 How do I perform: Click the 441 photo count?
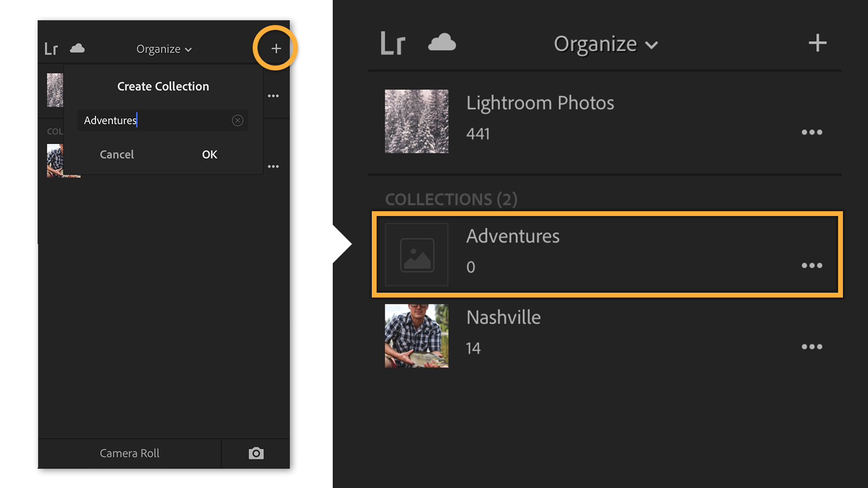tap(478, 134)
